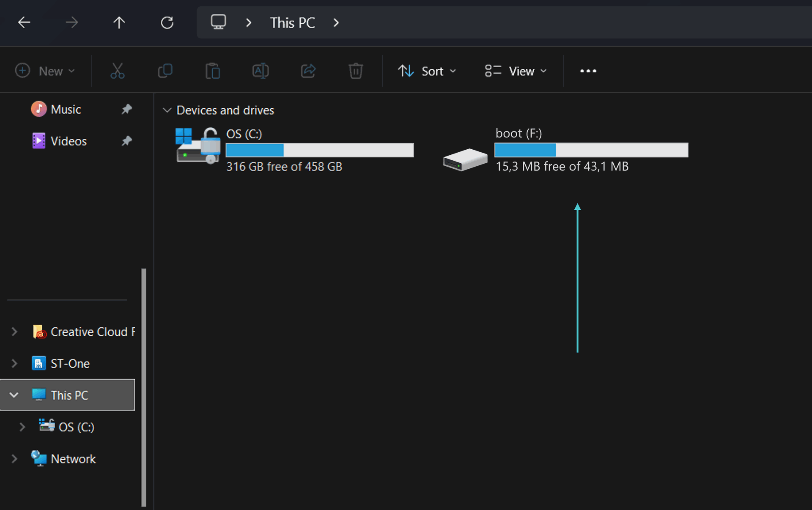
Task: Click the Paste clipboard icon
Action: pos(213,71)
